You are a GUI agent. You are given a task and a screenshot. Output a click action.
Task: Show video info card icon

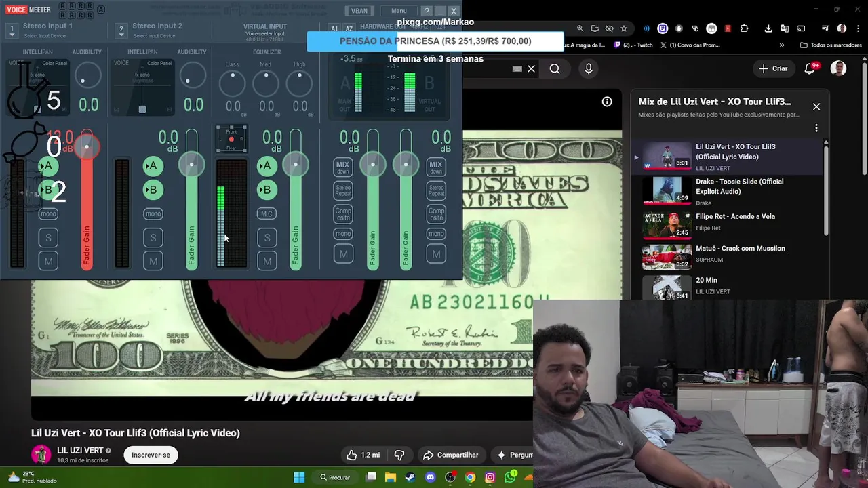[x=607, y=102]
